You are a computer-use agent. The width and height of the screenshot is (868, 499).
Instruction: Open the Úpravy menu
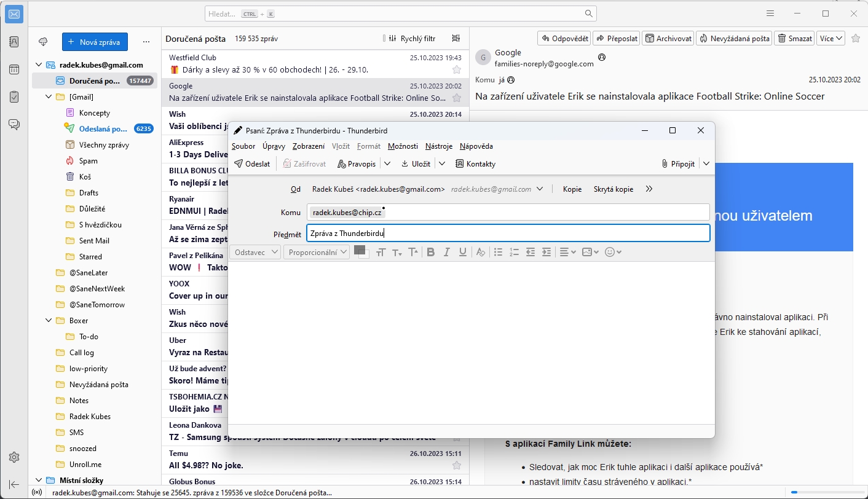pyautogui.click(x=274, y=146)
